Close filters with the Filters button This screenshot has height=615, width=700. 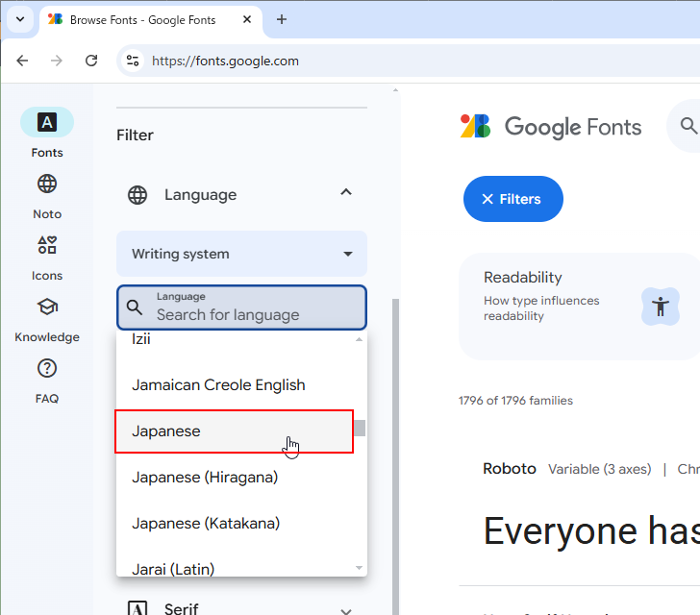pos(512,199)
